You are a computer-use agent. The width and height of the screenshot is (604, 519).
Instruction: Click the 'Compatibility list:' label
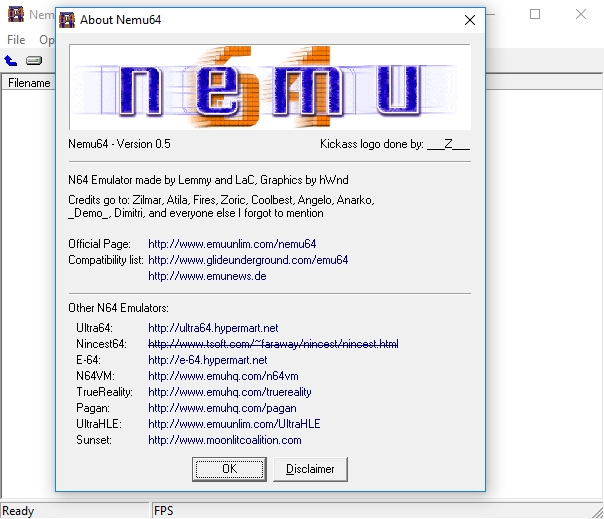pos(106,260)
